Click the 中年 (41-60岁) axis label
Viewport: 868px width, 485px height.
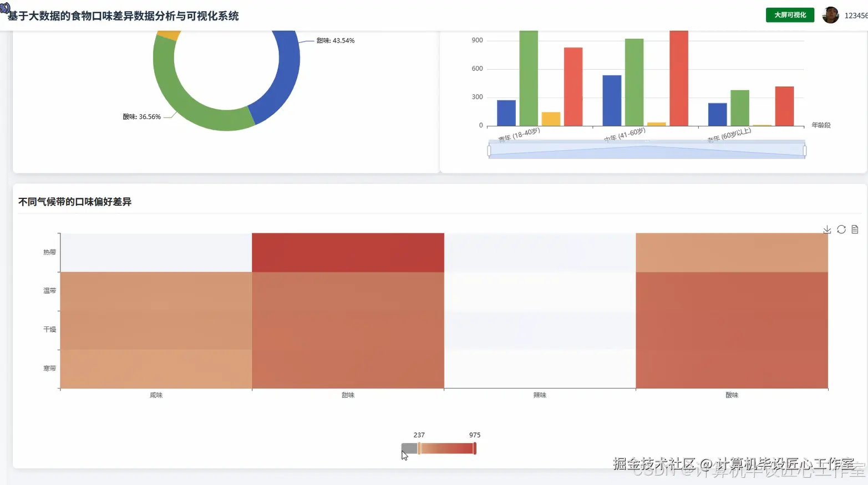[x=625, y=135]
